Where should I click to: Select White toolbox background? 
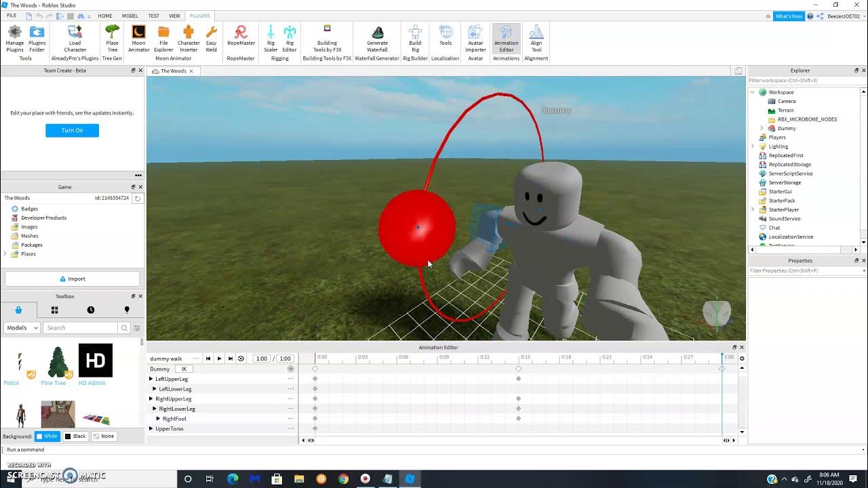click(47, 436)
